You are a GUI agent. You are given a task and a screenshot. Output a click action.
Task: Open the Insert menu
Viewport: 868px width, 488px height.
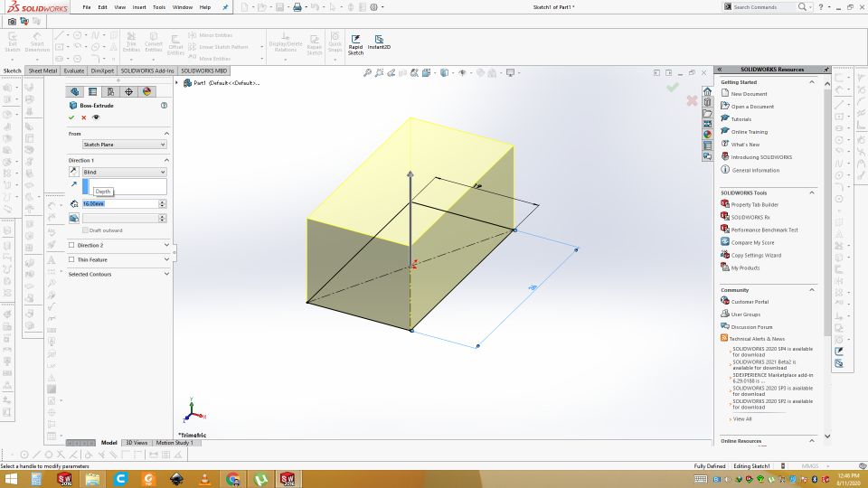pos(139,7)
